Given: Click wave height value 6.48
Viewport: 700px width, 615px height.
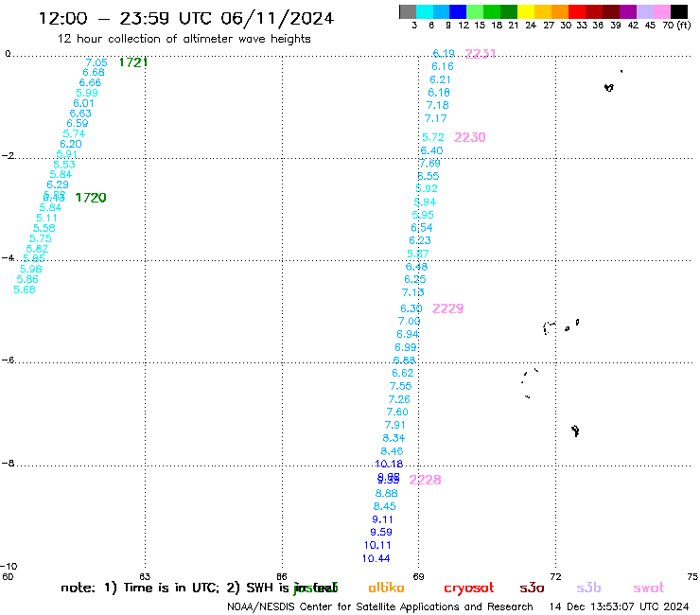Looking at the screenshot, I should (416, 267).
